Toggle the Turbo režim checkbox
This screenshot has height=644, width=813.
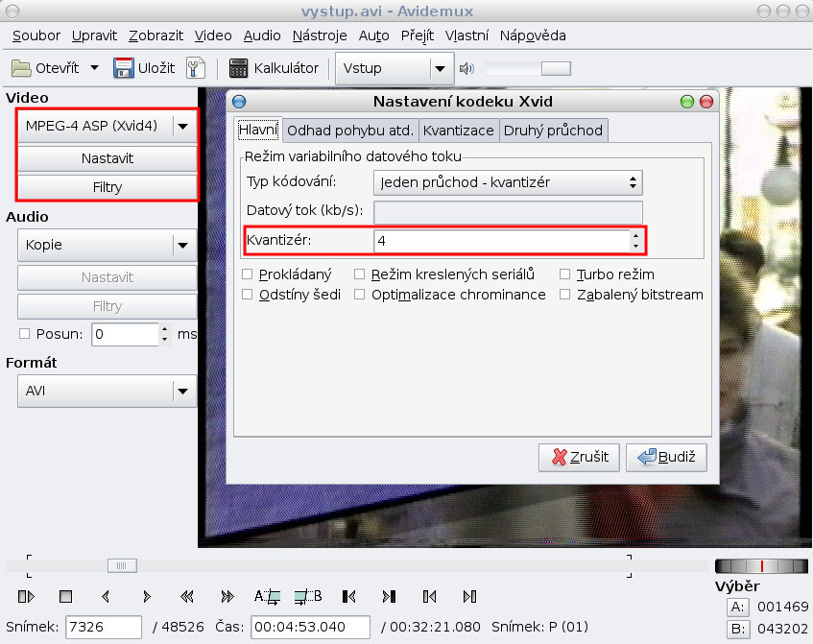tap(565, 274)
